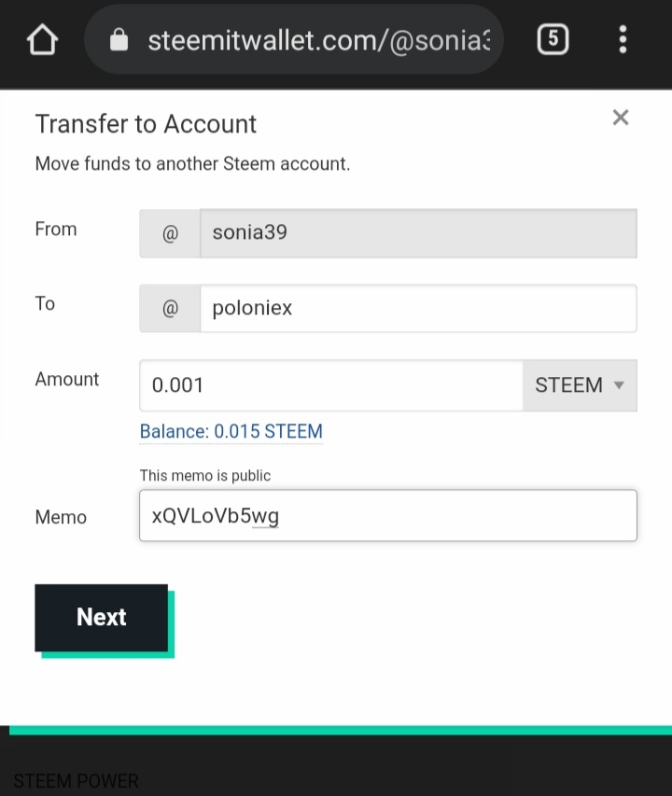Click the From field containing sonia39
The image size is (672, 796).
point(418,233)
